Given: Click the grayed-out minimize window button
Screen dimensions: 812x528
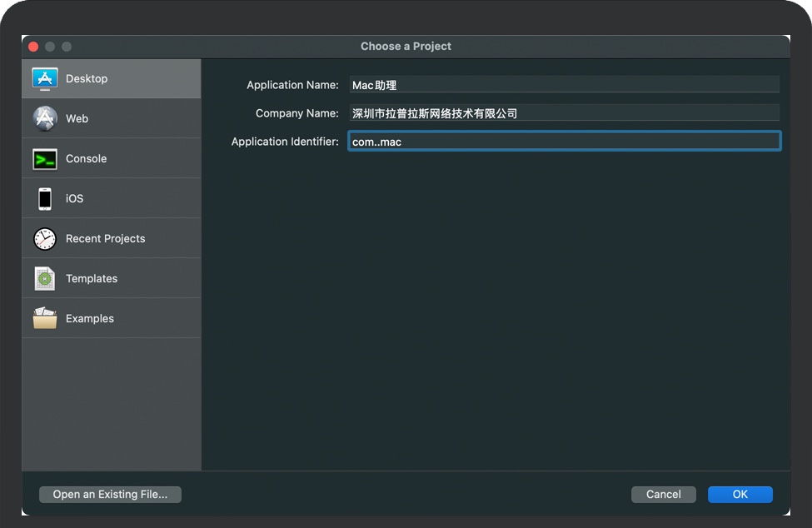Looking at the screenshot, I should 51,47.
